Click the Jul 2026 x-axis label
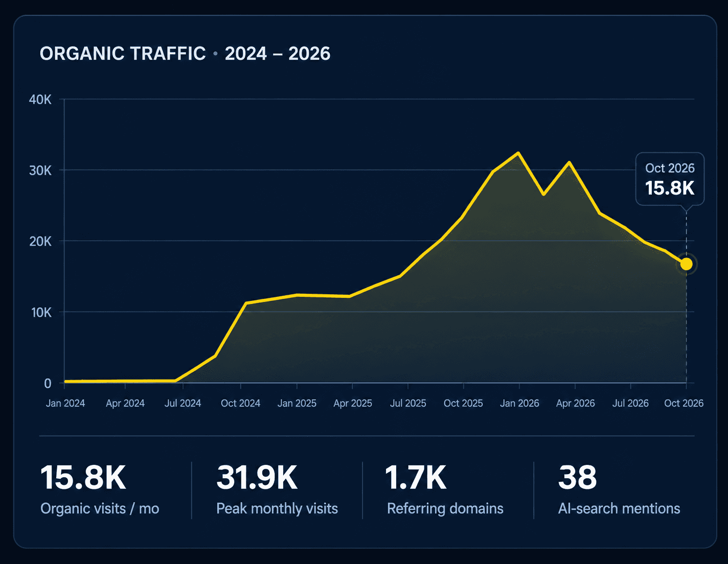Viewport: 728px width, 564px height. 630,403
